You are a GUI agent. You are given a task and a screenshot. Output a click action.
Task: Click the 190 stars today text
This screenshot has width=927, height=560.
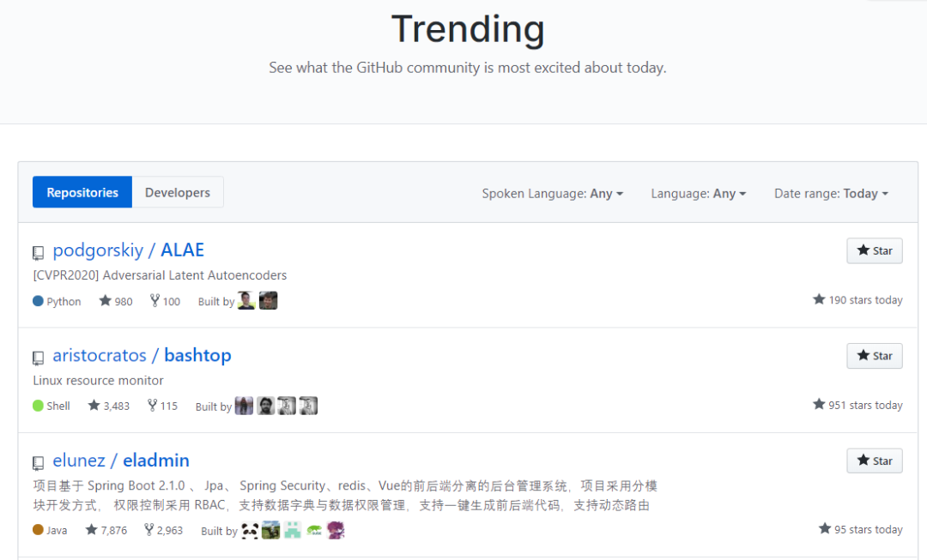857,299
